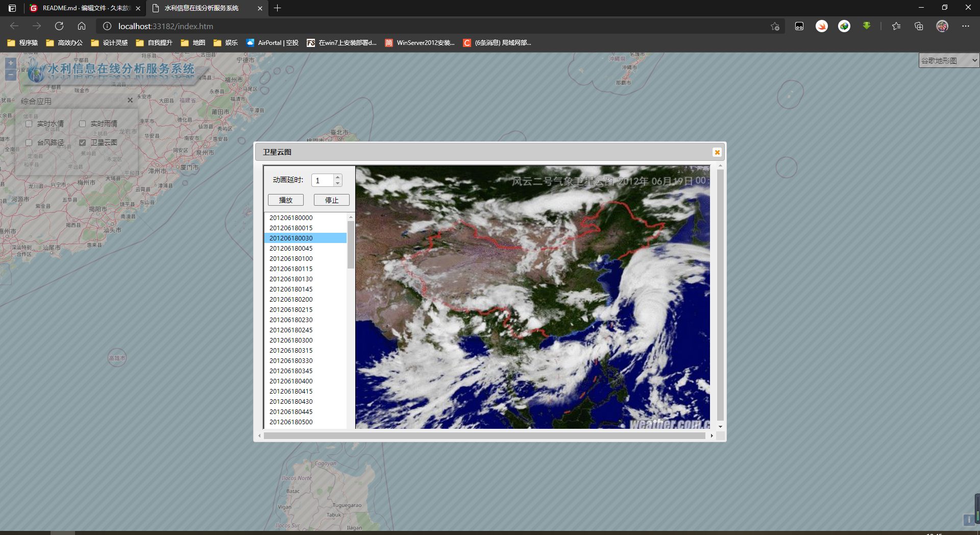Screen dimensions: 980x535
Task: Select 201206180000 in the time list
Action: tap(305, 217)
